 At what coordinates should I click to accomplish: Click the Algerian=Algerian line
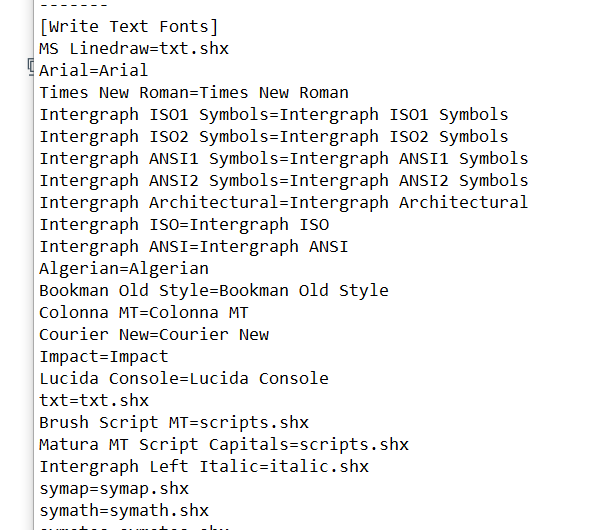124,269
